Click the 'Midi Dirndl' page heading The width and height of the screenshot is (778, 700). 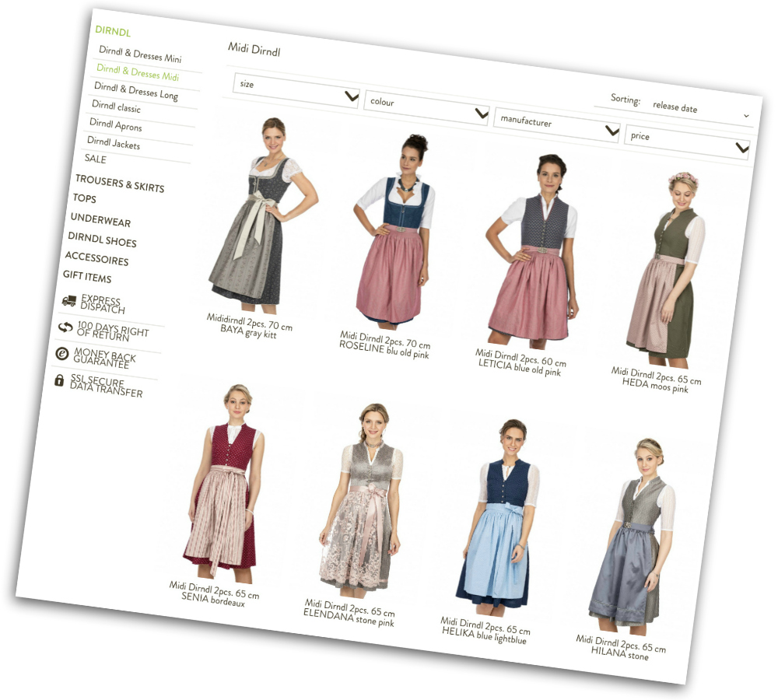coord(254,50)
